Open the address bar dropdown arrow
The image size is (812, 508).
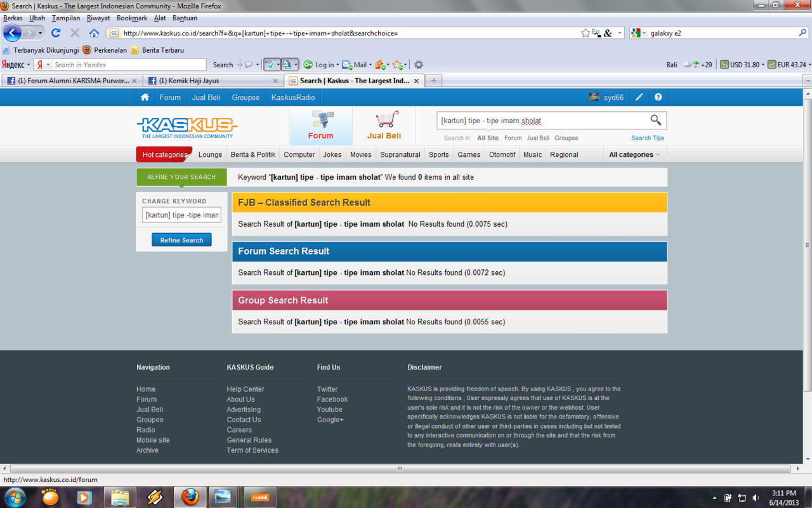click(x=620, y=33)
